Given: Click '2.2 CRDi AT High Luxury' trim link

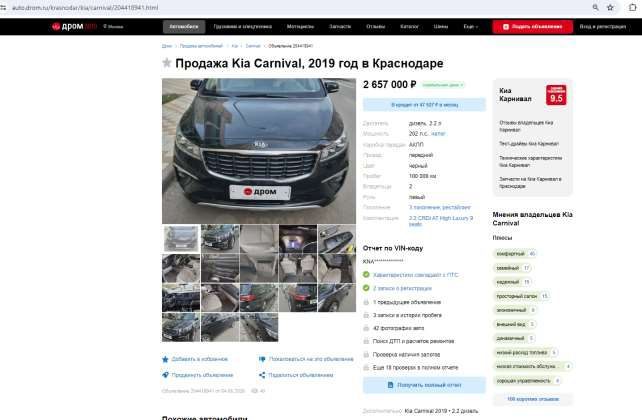Looking at the screenshot, I should click(x=441, y=221).
